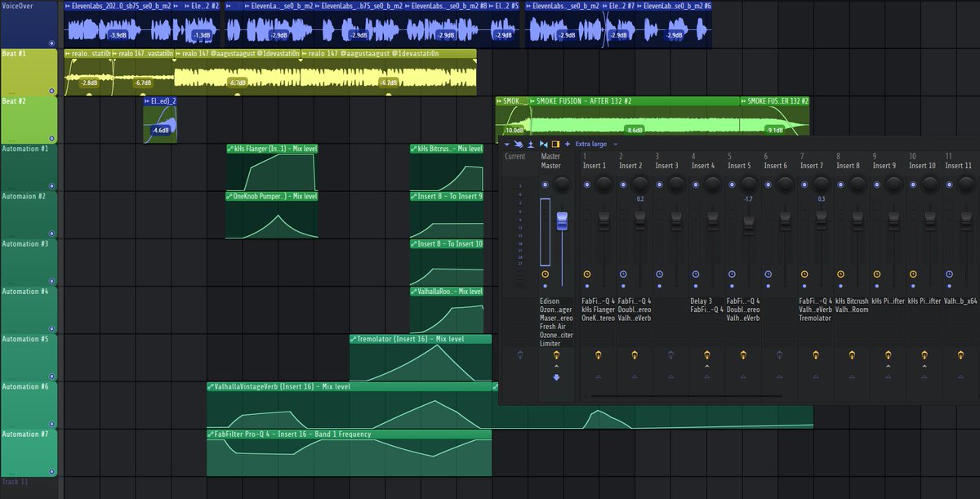Select the Insert 6 mixer channel label
This screenshot has width=980, height=499.
coord(775,166)
